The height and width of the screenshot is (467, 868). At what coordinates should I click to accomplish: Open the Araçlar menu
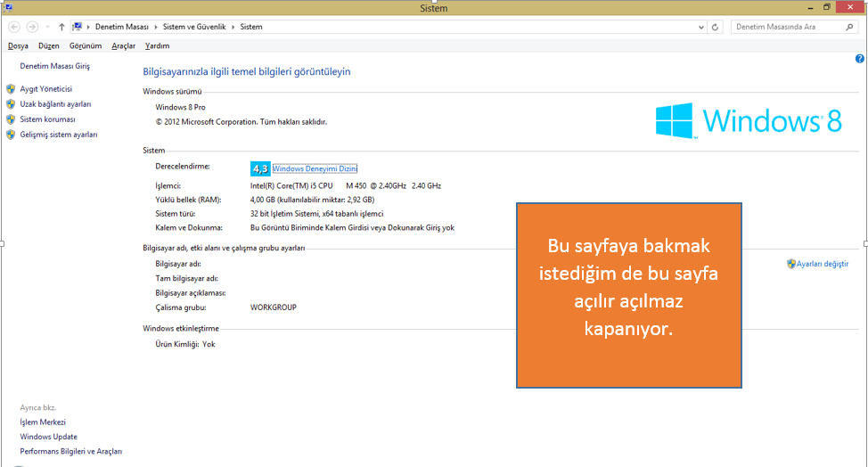pyautogui.click(x=124, y=46)
